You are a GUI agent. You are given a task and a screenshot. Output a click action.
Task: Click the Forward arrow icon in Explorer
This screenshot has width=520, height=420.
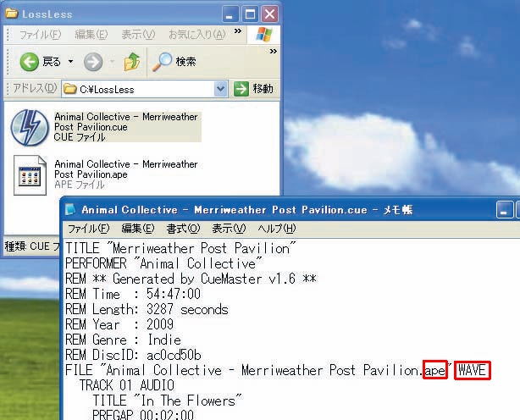tap(93, 62)
